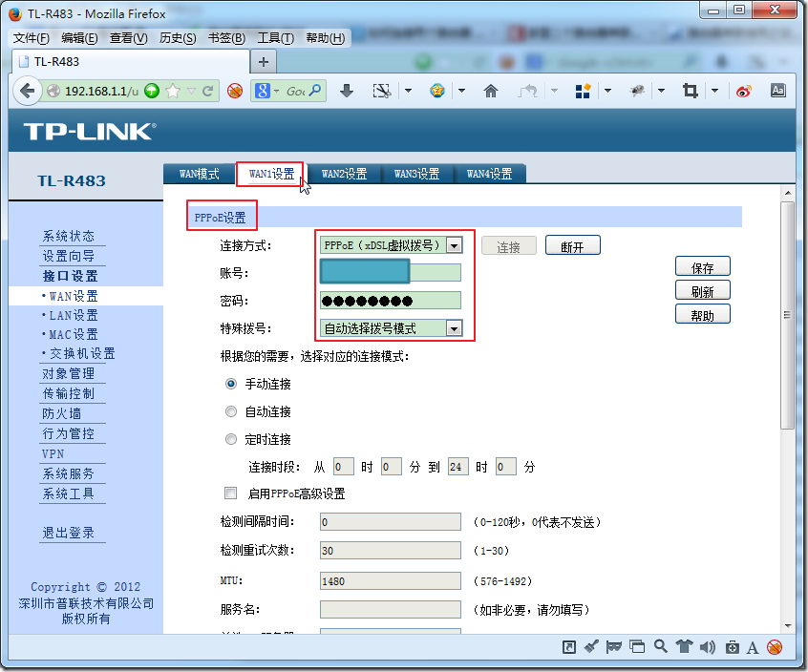This screenshot has height=672, width=808.
Task: Click the screenshot scissors toolbar icon
Action: pos(382,91)
